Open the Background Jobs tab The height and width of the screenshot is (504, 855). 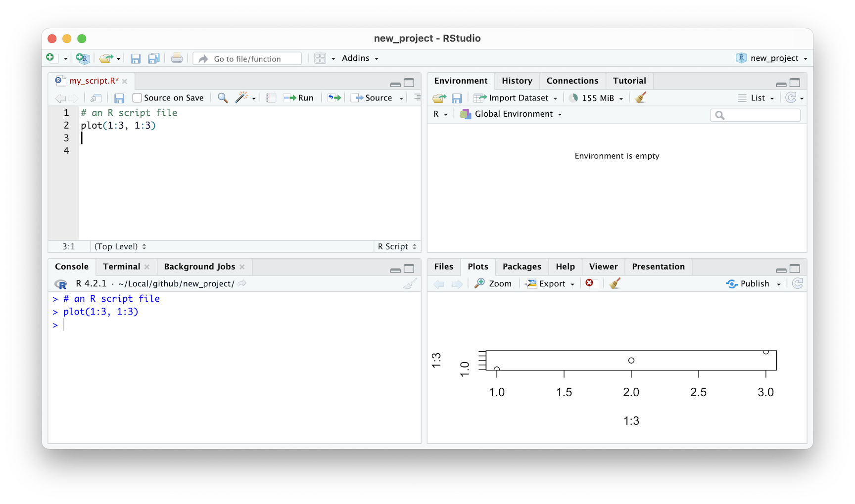200,267
